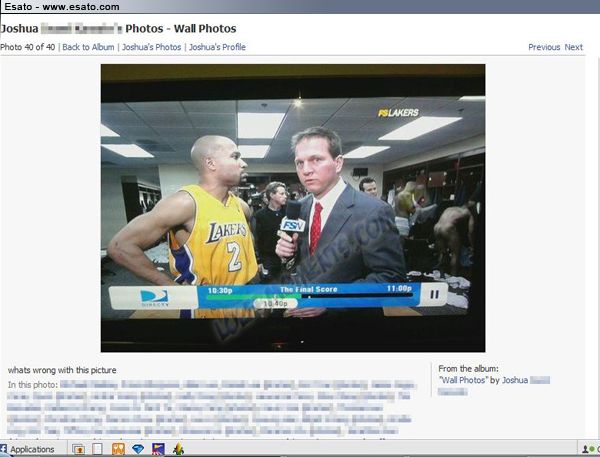Open the flag-on-purple app icon
The width and height of the screenshot is (600, 457).
[158, 449]
